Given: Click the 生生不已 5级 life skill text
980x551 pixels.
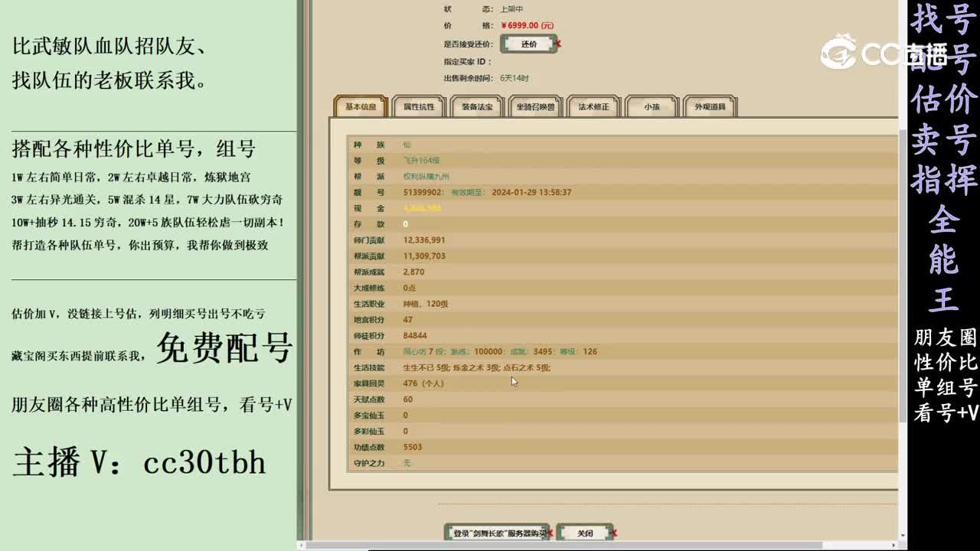Looking at the screenshot, I should click(426, 368).
